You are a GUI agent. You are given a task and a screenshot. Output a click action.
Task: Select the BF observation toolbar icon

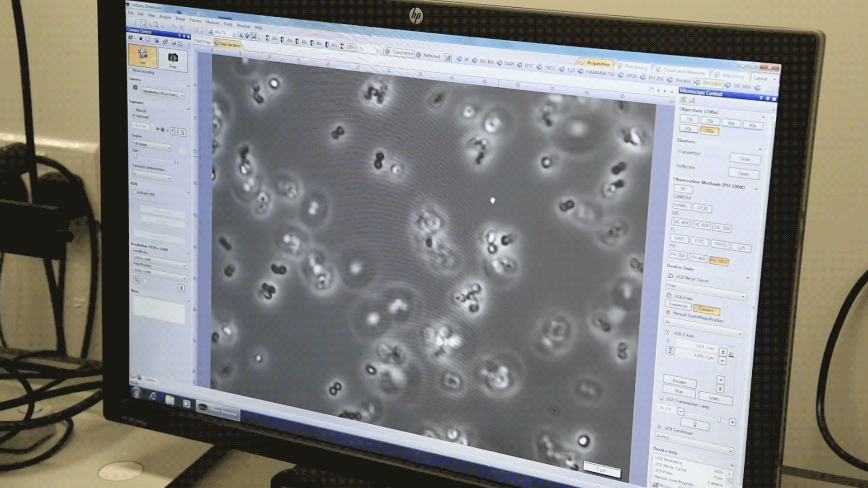tap(462, 59)
